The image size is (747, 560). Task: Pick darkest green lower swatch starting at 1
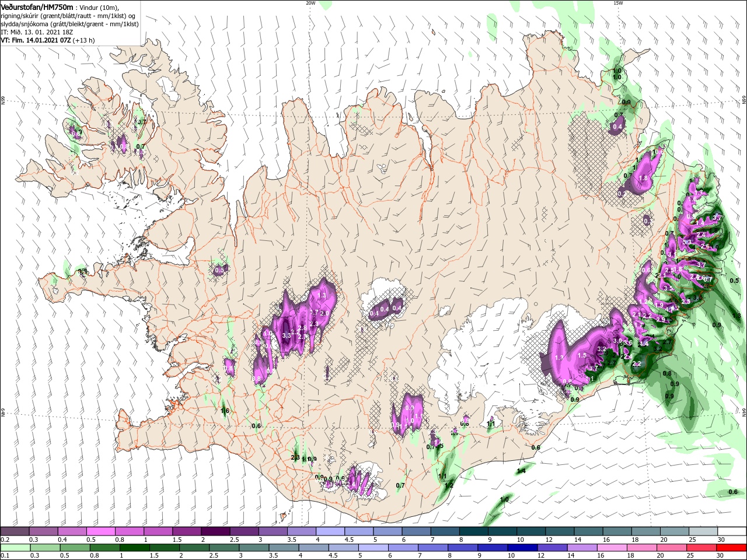pos(134,548)
